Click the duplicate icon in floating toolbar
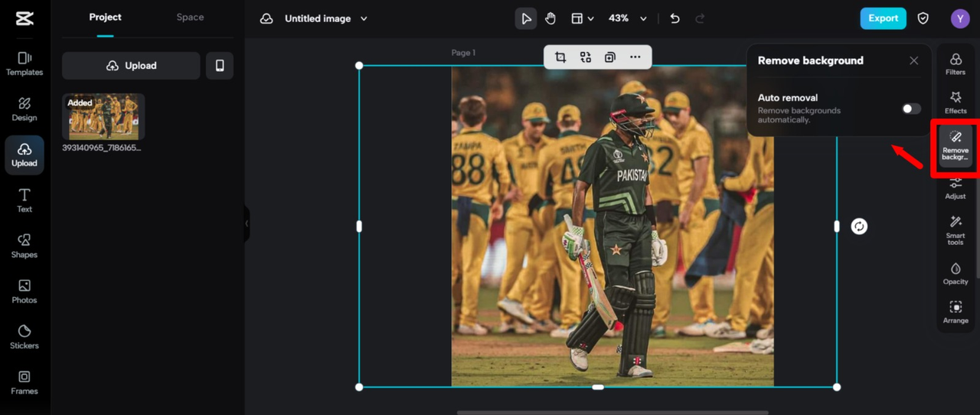980x415 pixels. [610, 57]
